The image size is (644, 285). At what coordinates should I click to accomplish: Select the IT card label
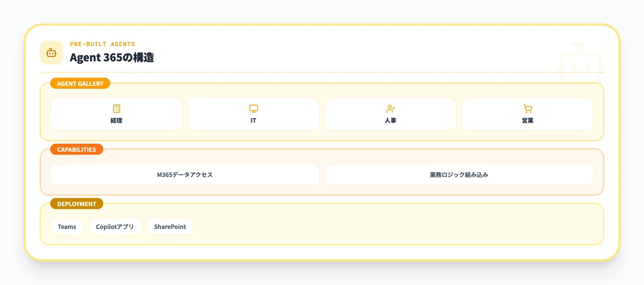click(x=253, y=121)
